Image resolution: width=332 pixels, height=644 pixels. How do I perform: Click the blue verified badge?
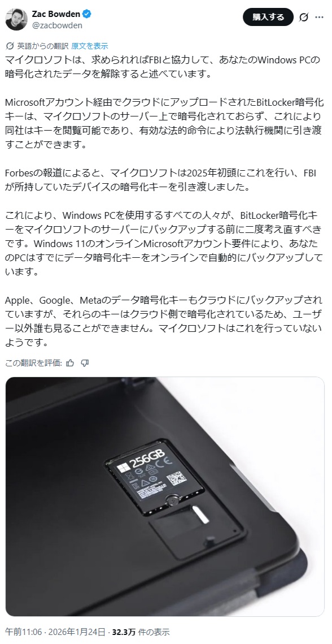87,14
